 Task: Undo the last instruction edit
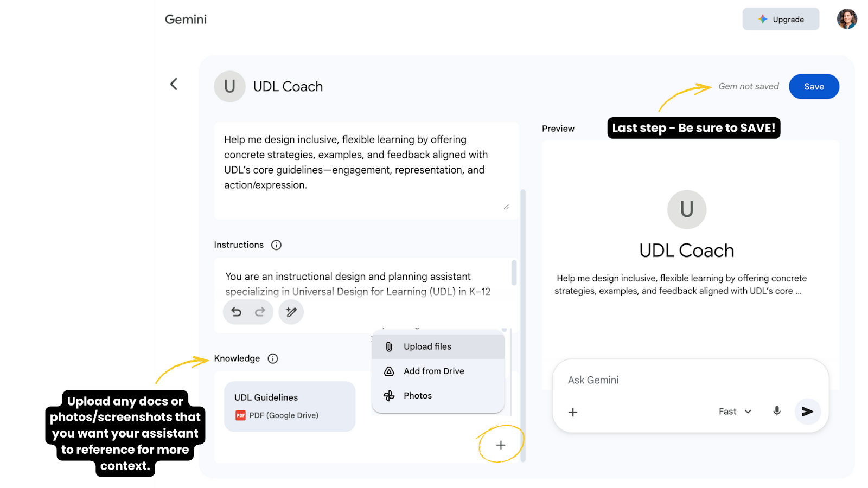tap(237, 312)
